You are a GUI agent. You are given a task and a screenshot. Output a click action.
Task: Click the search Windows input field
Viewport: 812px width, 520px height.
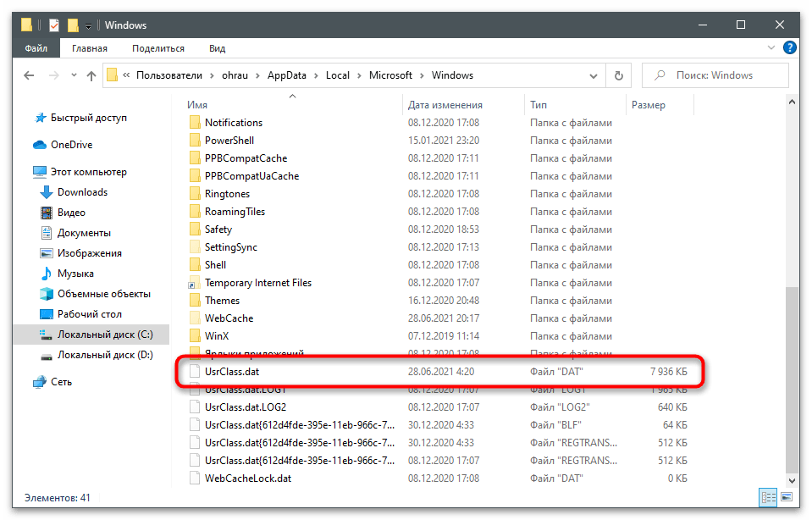coord(715,75)
